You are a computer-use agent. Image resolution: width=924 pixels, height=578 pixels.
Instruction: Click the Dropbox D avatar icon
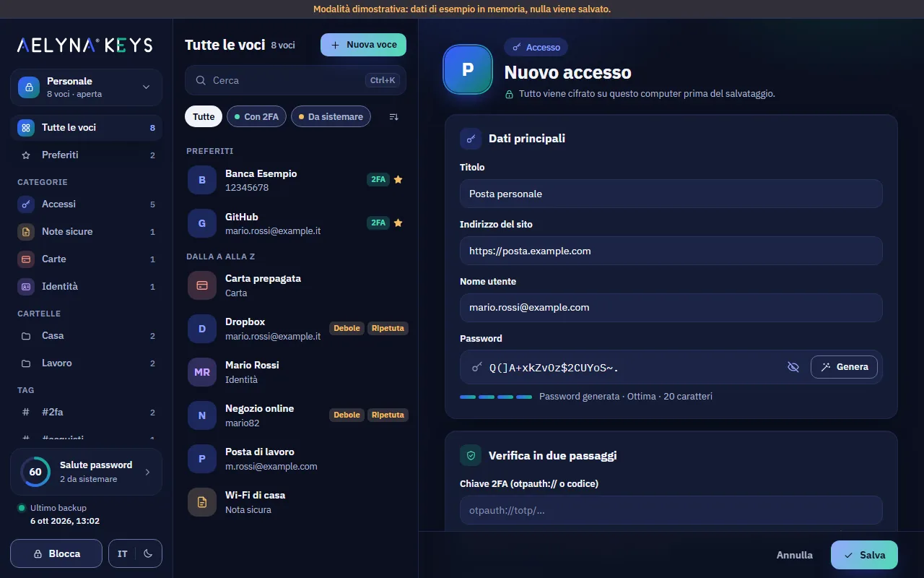pyautogui.click(x=202, y=329)
